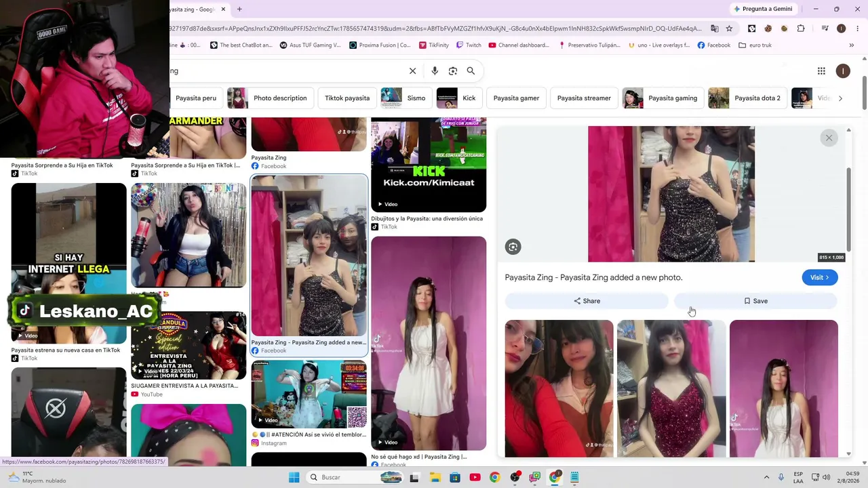Select the Payasita dota 2 filter chip
The image size is (868, 488).
(747, 98)
